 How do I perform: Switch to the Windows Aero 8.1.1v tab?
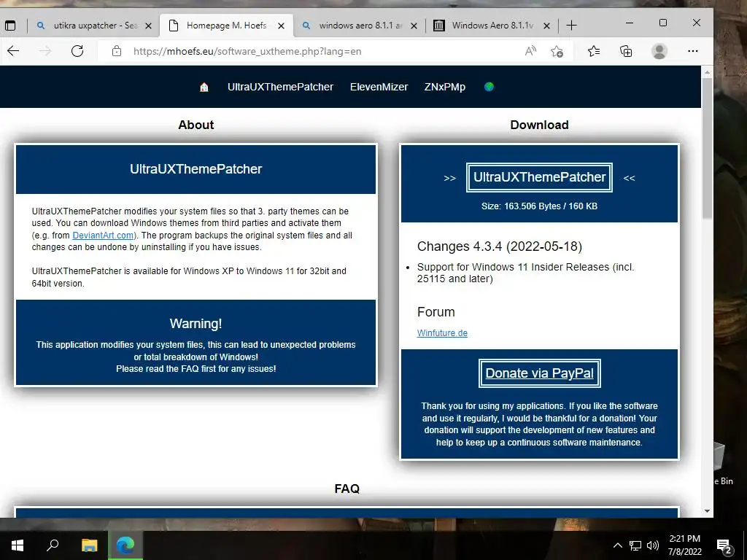(492, 26)
